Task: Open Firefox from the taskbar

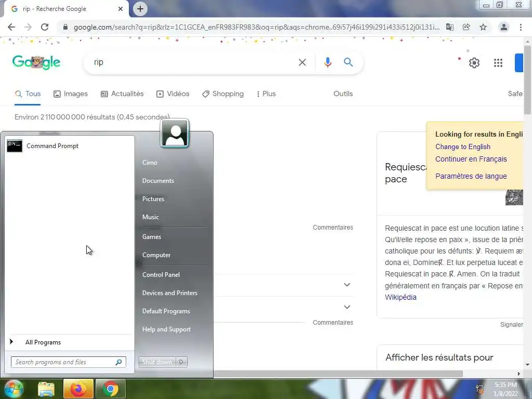Action: (78, 389)
